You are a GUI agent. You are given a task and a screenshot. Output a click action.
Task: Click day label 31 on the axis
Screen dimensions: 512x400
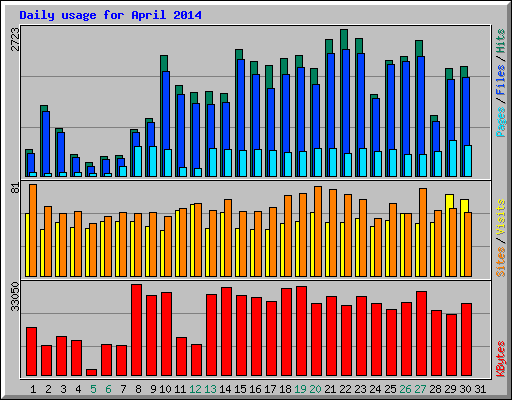point(480,389)
